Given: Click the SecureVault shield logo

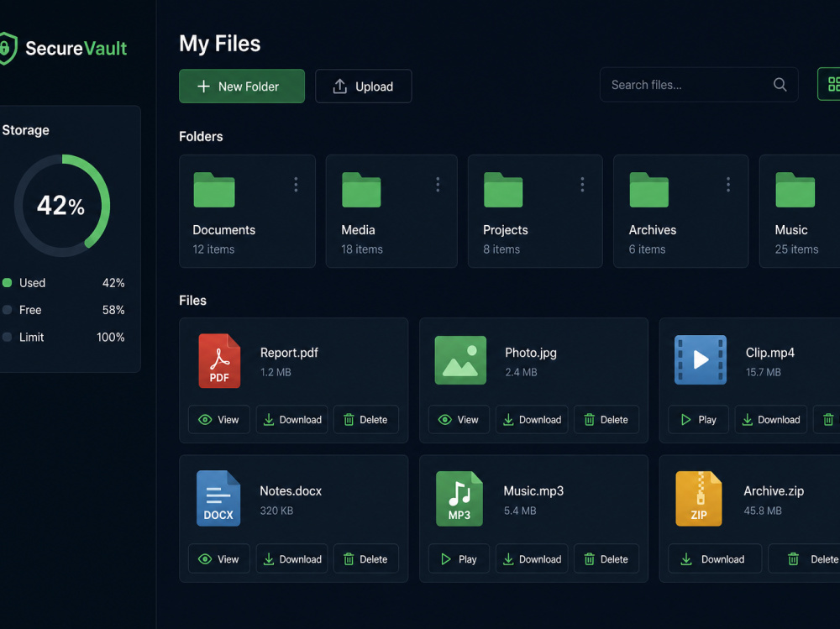Looking at the screenshot, I should pyautogui.click(x=8, y=48).
